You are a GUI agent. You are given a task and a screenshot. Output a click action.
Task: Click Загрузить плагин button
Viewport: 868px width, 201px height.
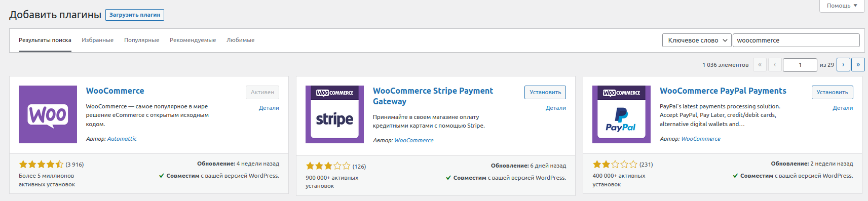tap(135, 15)
